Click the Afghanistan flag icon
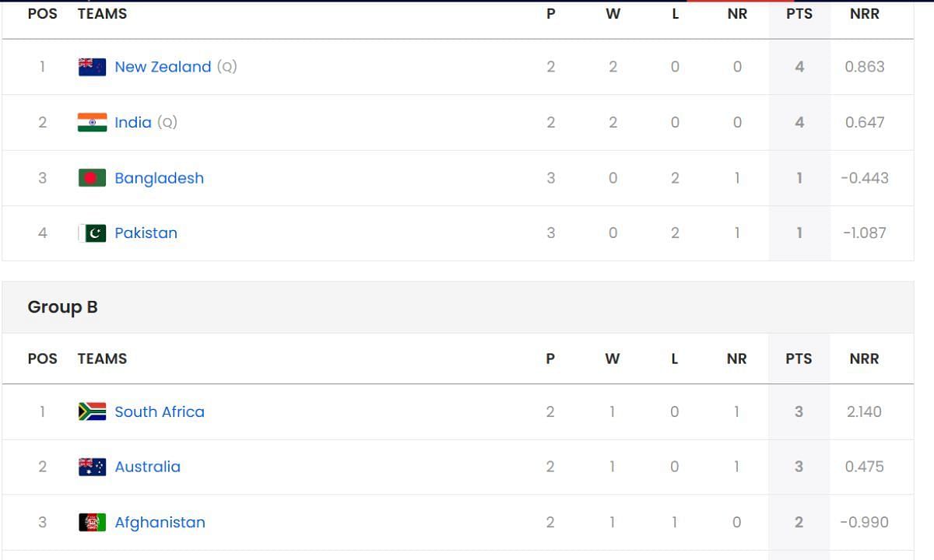 pyautogui.click(x=92, y=522)
